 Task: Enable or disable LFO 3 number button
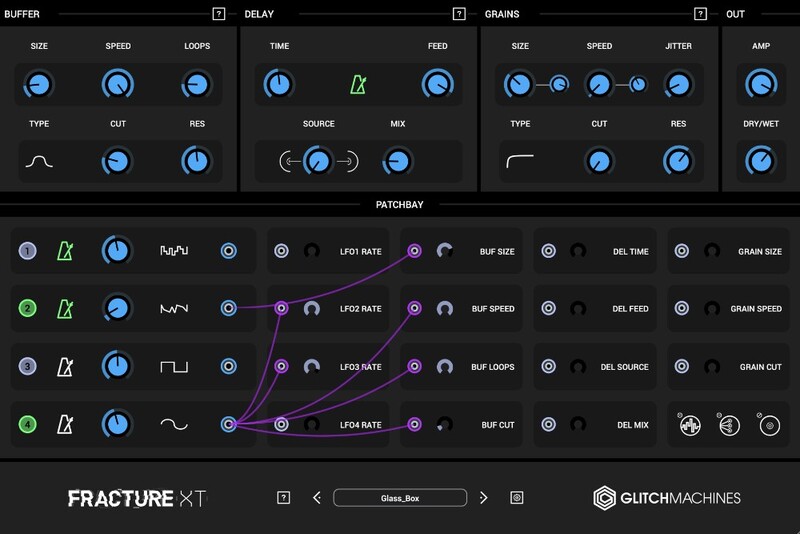click(x=28, y=366)
